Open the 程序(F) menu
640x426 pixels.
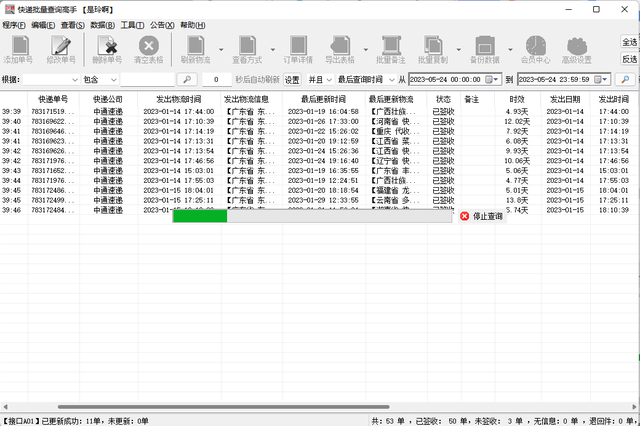point(14,25)
